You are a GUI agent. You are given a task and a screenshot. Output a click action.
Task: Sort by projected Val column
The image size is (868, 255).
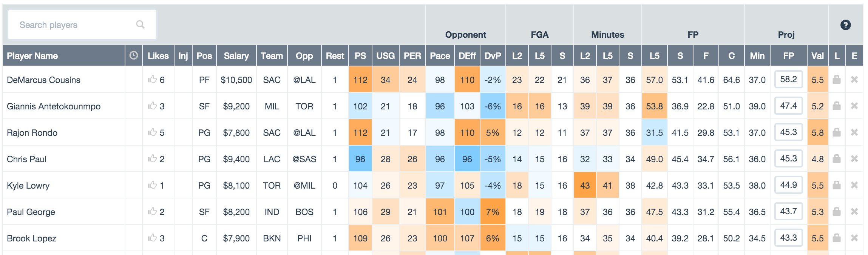(x=817, y=56)
